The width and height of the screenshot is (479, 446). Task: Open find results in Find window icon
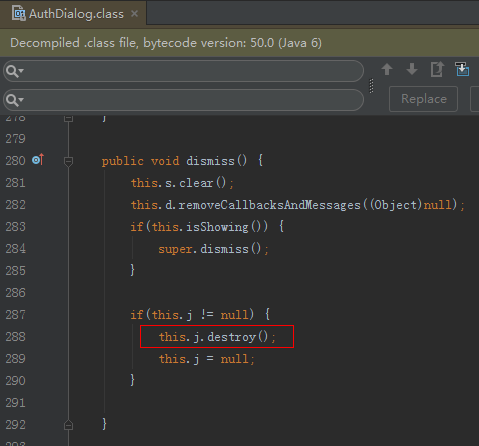[x=437, y=69]
